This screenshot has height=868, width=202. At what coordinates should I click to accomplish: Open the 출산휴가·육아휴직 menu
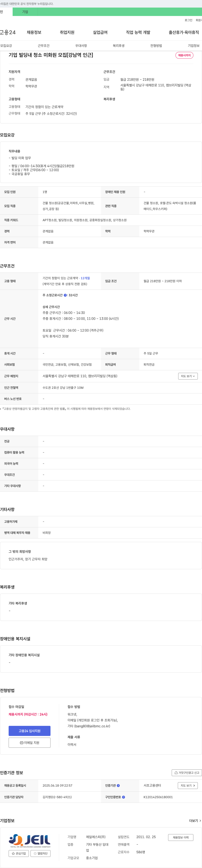point(184,32)
